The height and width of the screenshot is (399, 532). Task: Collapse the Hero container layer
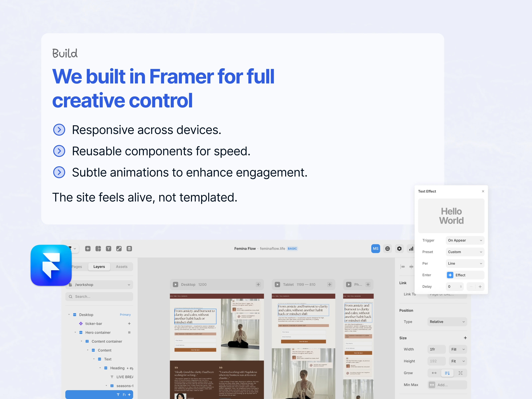(75, 332)
